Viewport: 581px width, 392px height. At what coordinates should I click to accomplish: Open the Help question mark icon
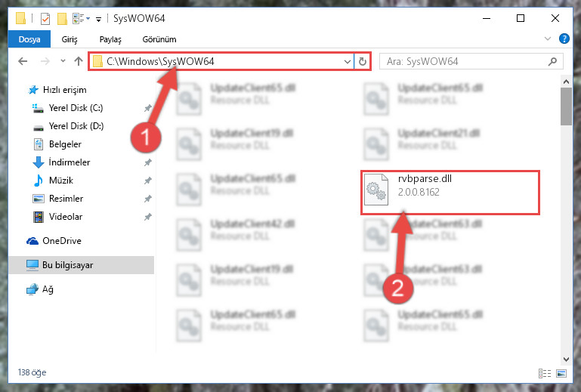pos(564,39)
